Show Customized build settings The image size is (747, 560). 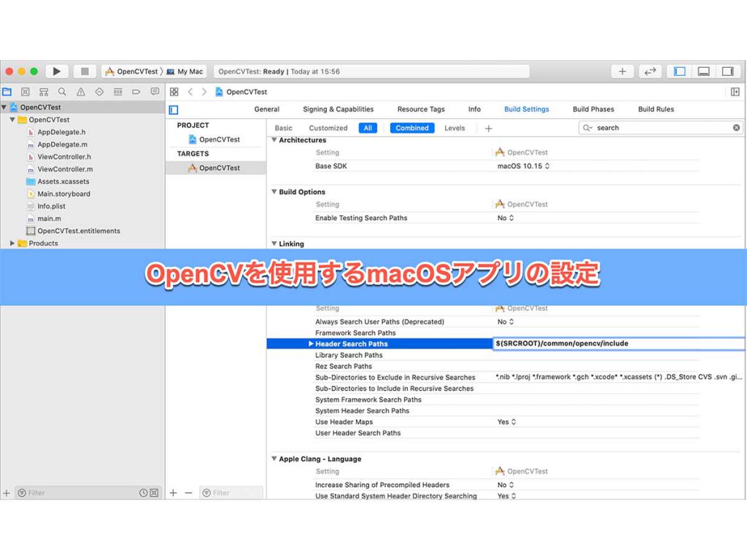point(328,128)
